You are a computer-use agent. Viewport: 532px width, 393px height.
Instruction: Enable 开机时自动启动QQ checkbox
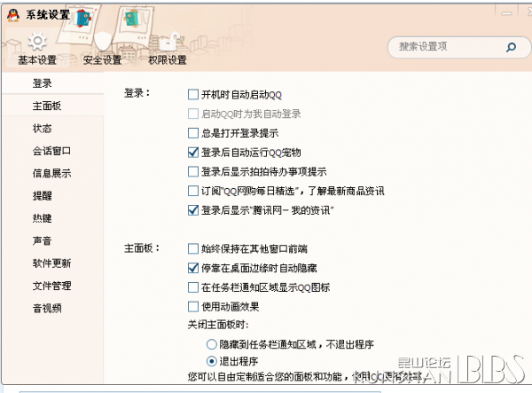click(193, 94)
